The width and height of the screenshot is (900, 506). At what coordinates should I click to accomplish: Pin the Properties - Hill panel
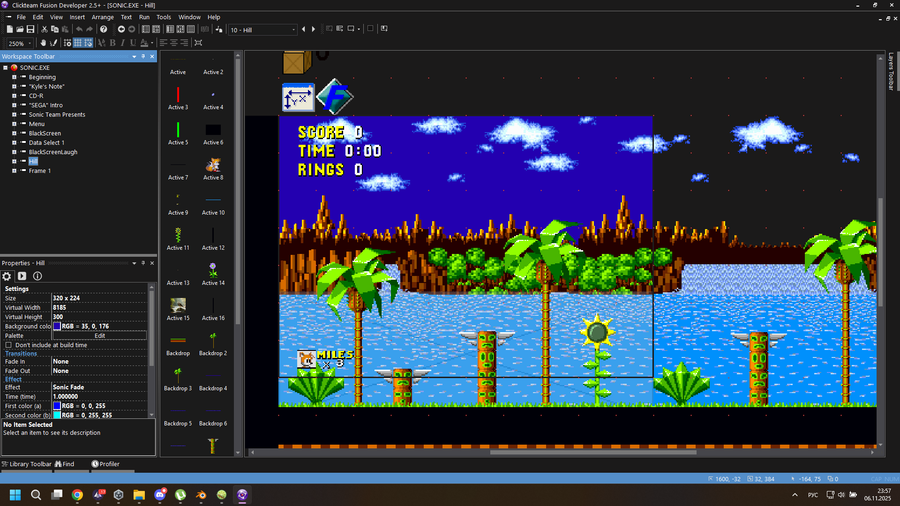pos(143,263)
